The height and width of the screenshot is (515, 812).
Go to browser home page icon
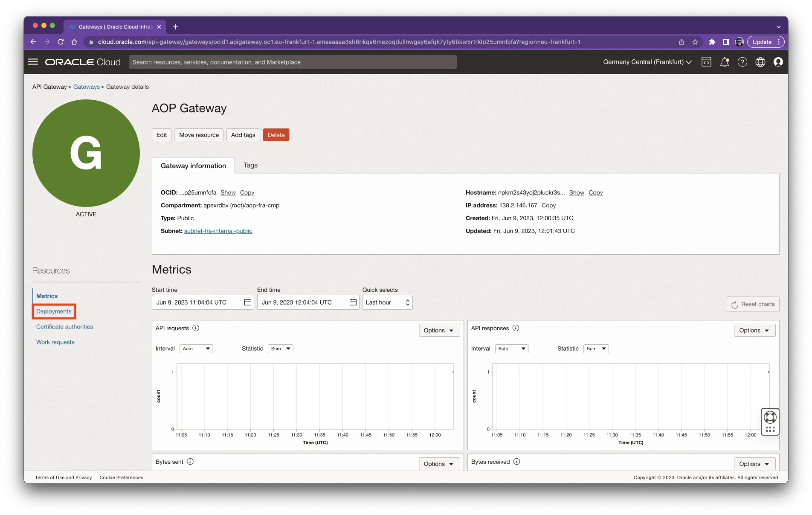74,42
